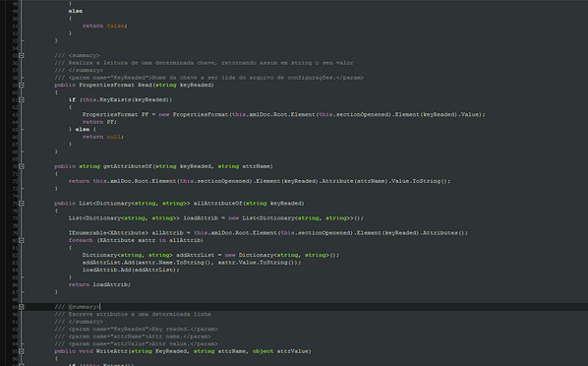Click the 'return false;' statement
Screen dimensions: 588x366
pyautogui.click(x=104, y=26)
